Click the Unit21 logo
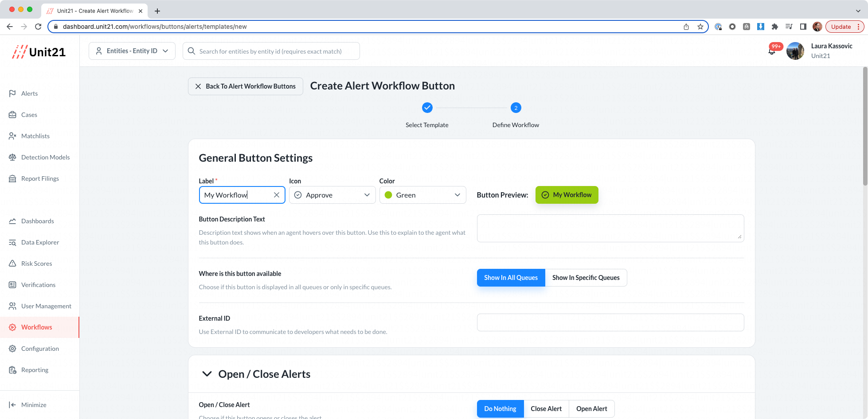Viewport: 868px width, 419px height. [39, 52]
